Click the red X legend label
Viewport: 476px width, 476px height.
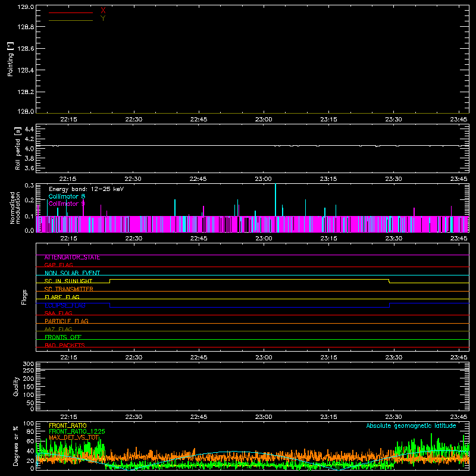click(103, 11)
